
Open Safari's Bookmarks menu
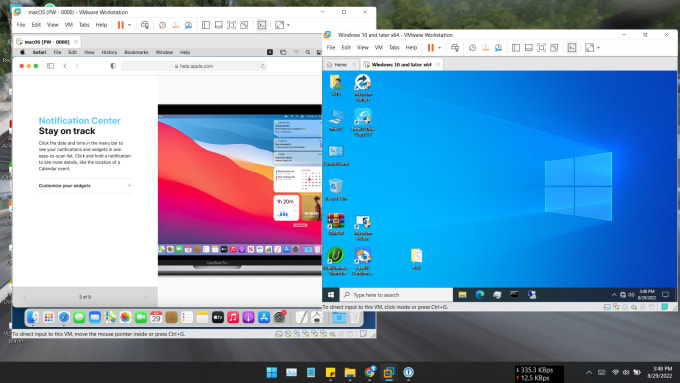(x=136, y=52)
